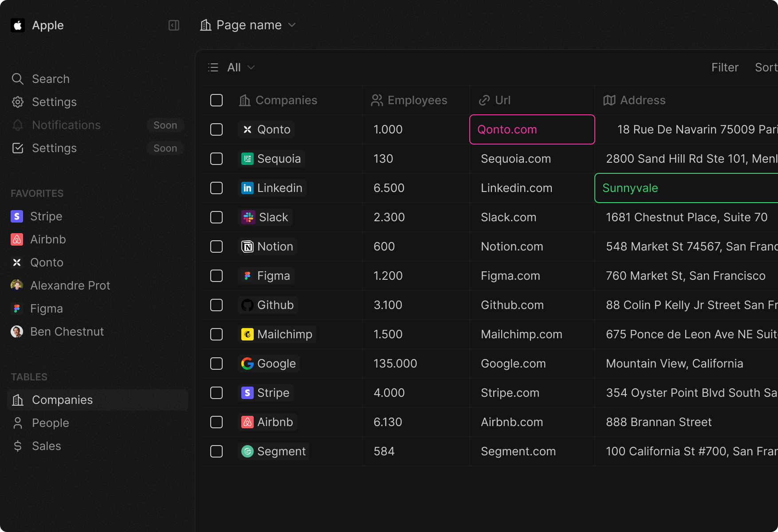Viewport: 778px width, 532px height.
Task: Collapse the sidebar with the panel icon
Action: [174, 25]
